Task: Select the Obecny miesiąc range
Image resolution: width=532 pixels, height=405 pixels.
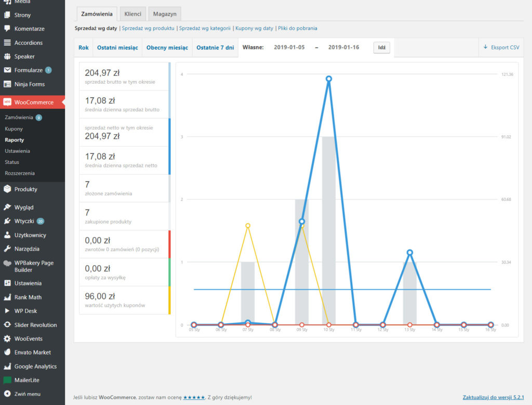Action: point(167,47)
